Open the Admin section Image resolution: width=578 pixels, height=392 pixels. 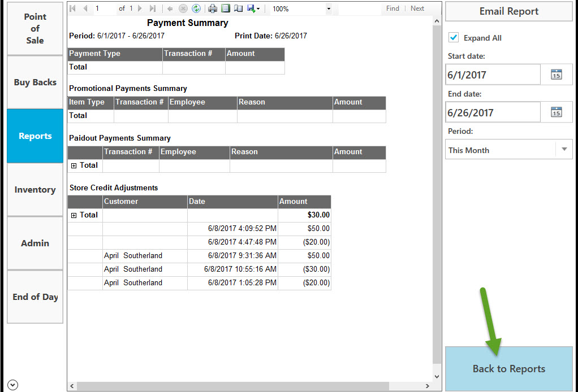(34, 243)
